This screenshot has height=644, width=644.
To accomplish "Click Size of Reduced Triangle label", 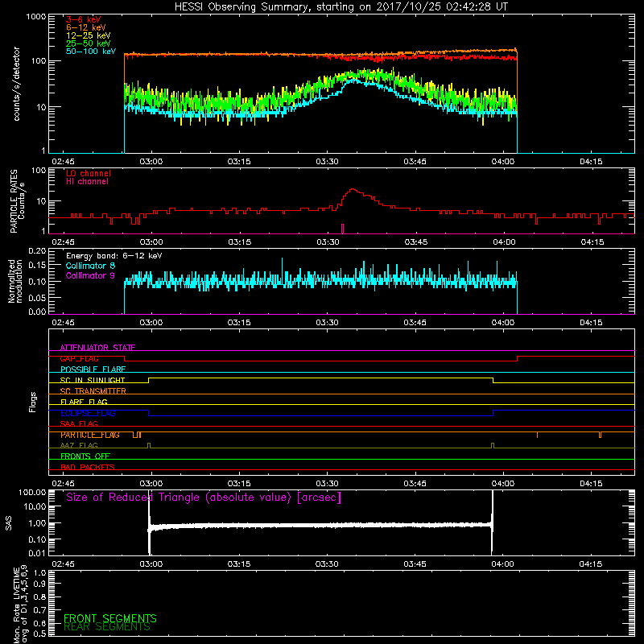I will [204, 497].
